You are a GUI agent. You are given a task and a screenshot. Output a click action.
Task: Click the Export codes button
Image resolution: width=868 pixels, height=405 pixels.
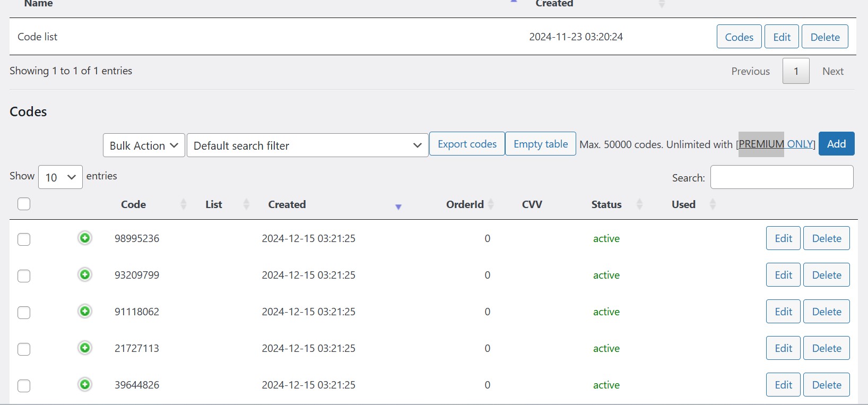(x=467, y=144)
